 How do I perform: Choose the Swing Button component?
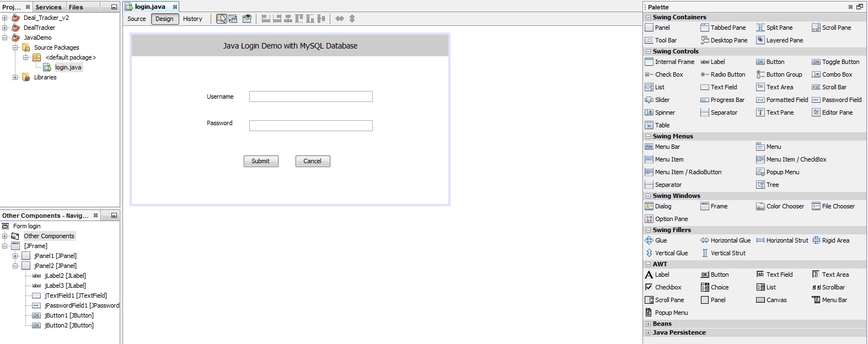coord(770,62)
